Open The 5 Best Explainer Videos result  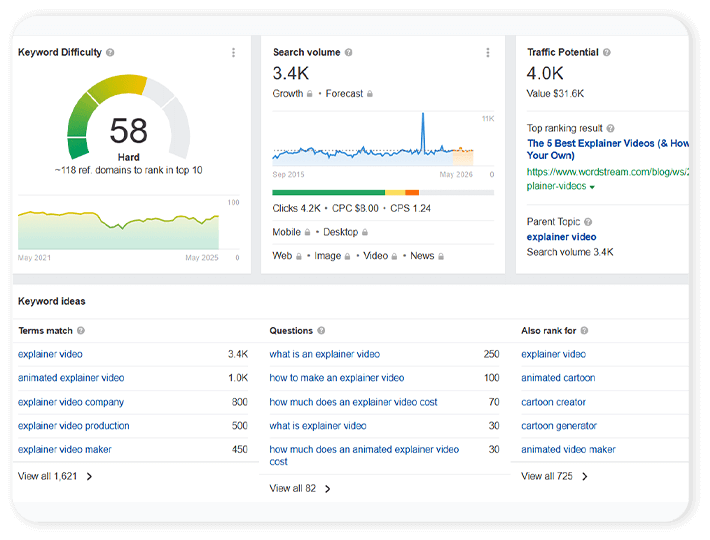pos(608,149)
